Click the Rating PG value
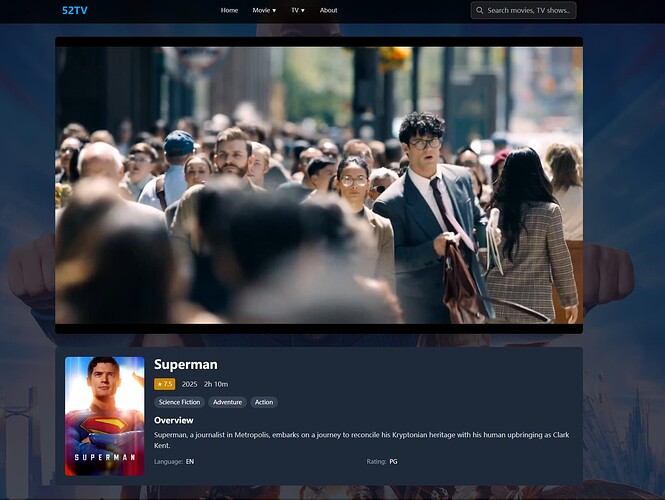Screen dimensions: 665x500 click(394, 461)
